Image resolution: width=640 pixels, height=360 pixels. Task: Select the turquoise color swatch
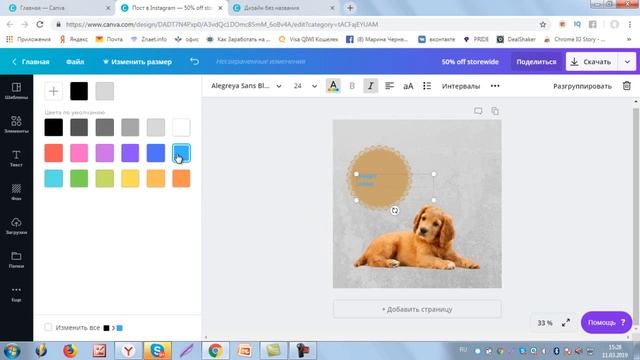53,178
